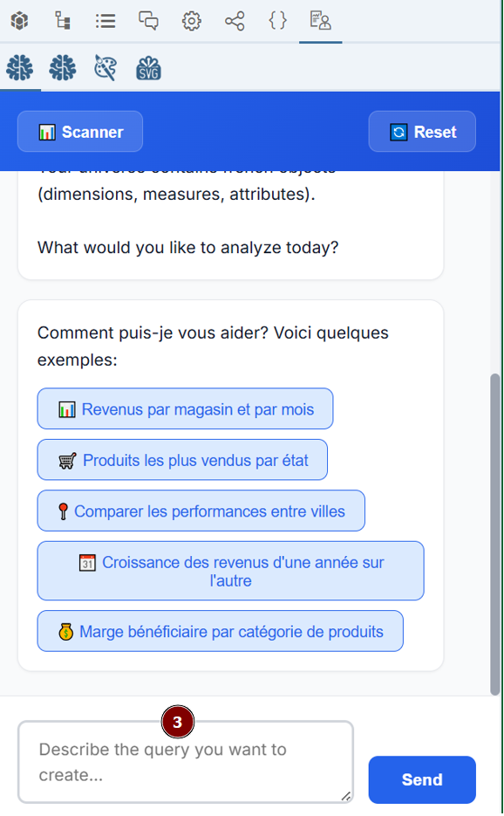Switch to the second brain tab

(x=62, y=67)
